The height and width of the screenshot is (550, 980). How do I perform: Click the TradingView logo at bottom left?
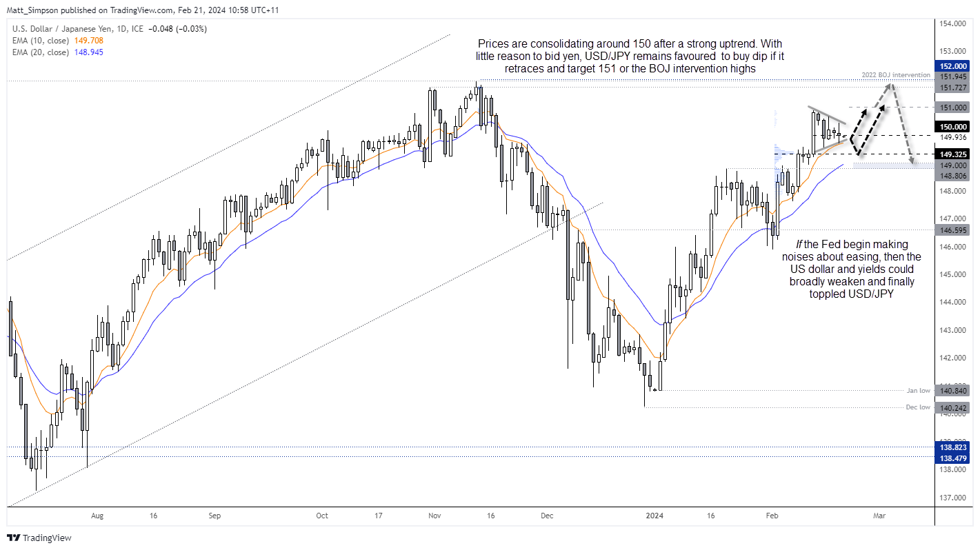[39, 538]
